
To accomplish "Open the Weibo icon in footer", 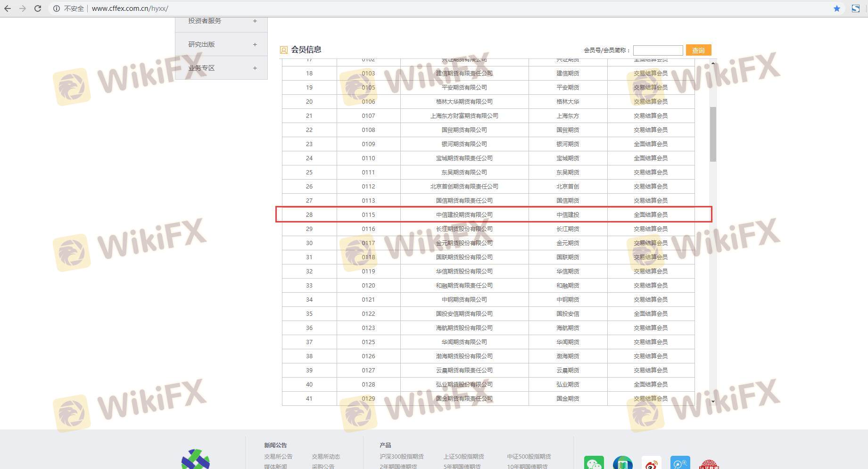I will (651, 463).
